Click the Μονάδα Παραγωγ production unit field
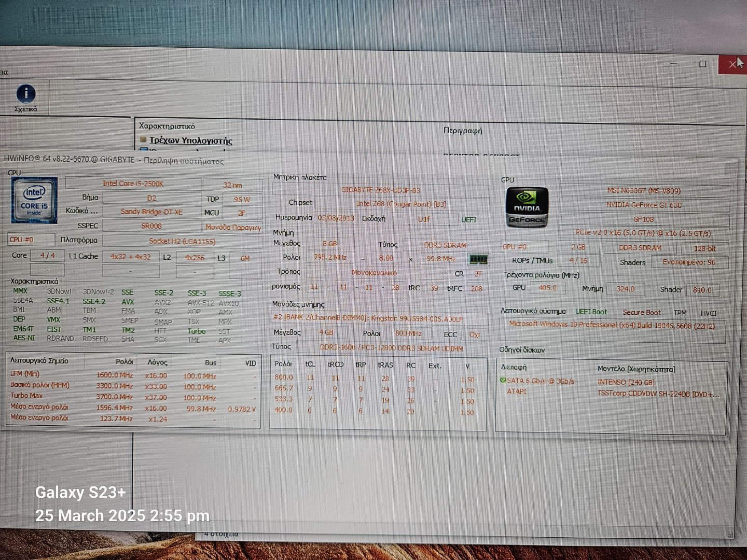This screenshot has width=747, height=560. pos(233,227)
